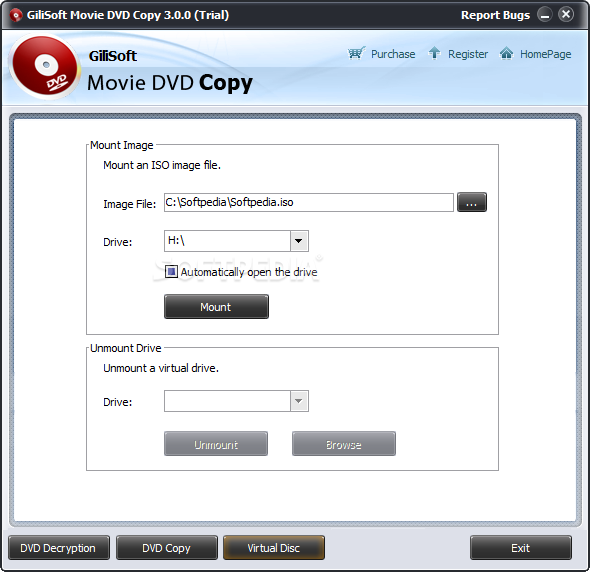The image size is (590, 572).
Task: Click the Browse button
Action: (344, 444)
